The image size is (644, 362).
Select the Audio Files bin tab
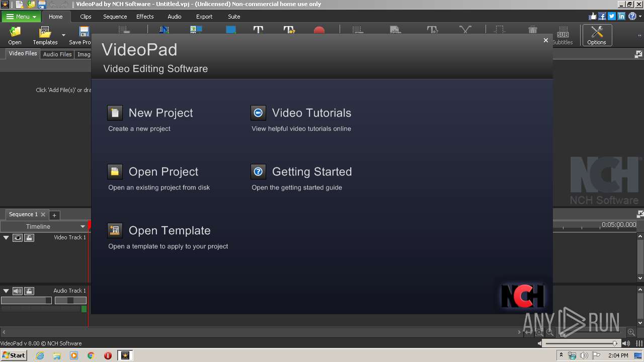(57, 54)
